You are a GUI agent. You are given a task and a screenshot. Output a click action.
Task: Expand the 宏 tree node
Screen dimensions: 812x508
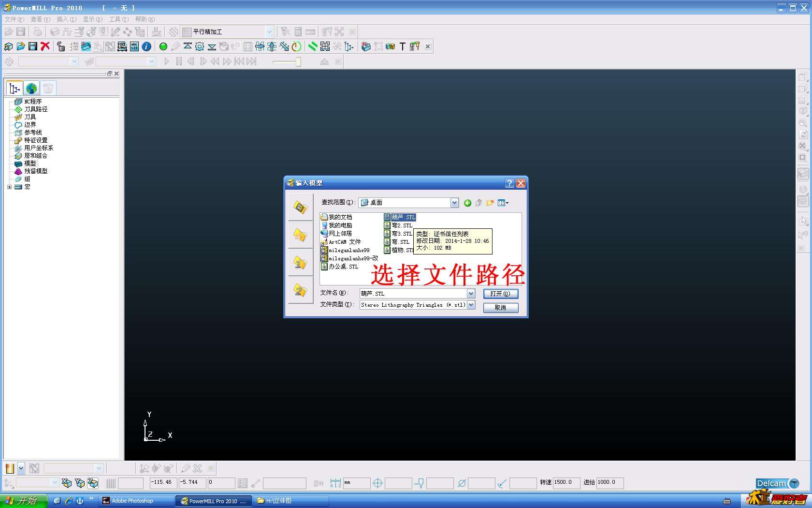tap(9, 187)
